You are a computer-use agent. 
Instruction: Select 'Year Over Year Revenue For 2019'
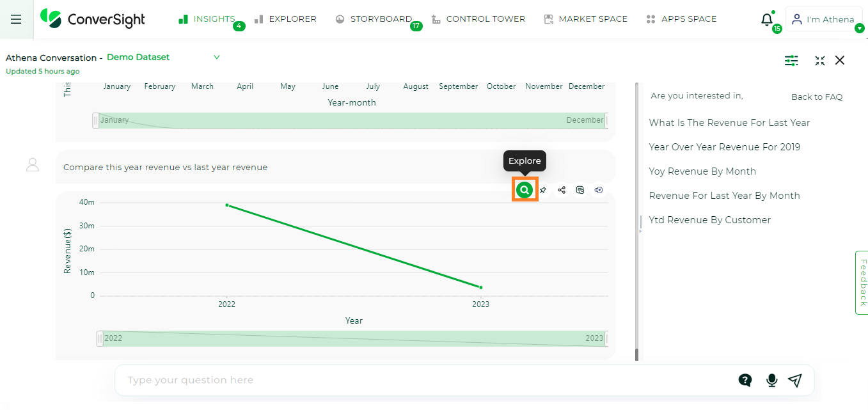tap(725, 147)
